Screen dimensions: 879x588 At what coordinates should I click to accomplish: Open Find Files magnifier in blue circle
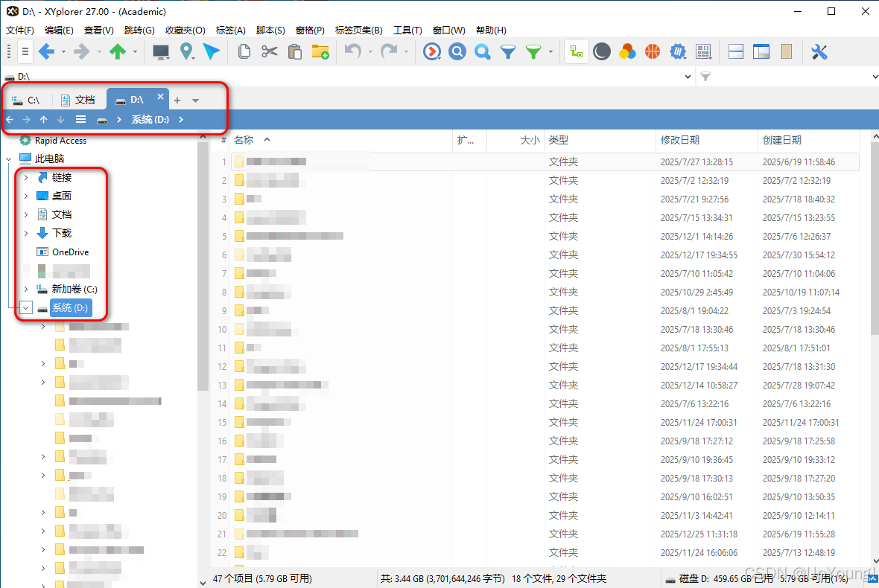[457, 52]
